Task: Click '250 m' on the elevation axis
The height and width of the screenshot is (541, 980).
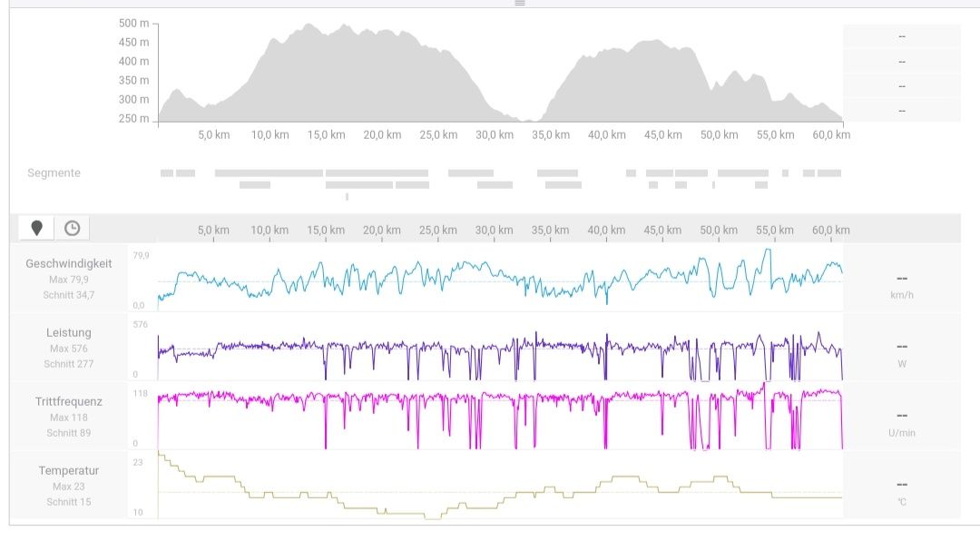Action: 133,118
